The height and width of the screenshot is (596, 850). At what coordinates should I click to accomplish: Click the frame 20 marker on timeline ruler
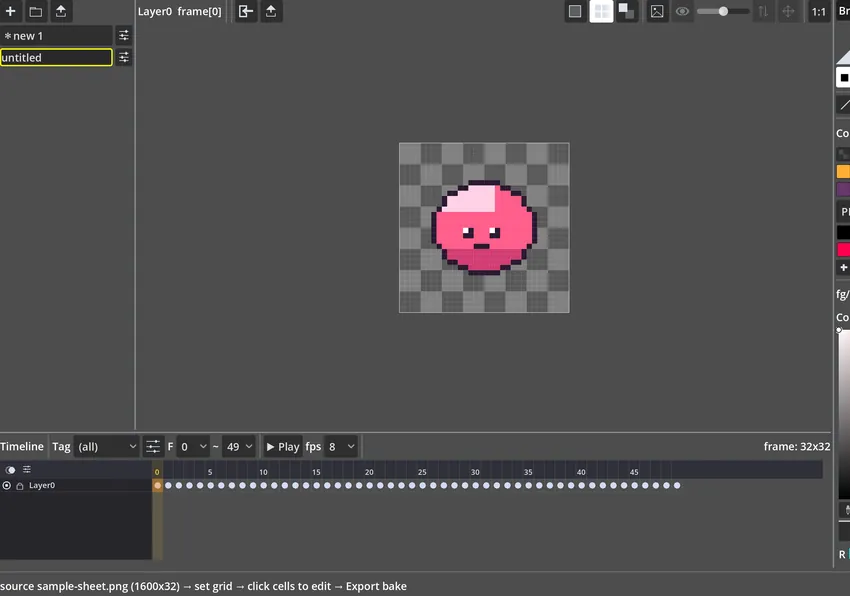369,472
